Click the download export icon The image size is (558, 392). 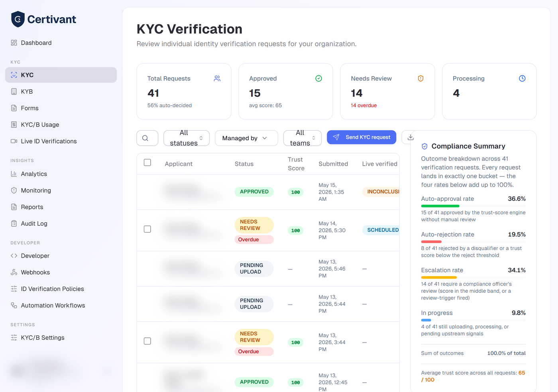tap(411, 137)
